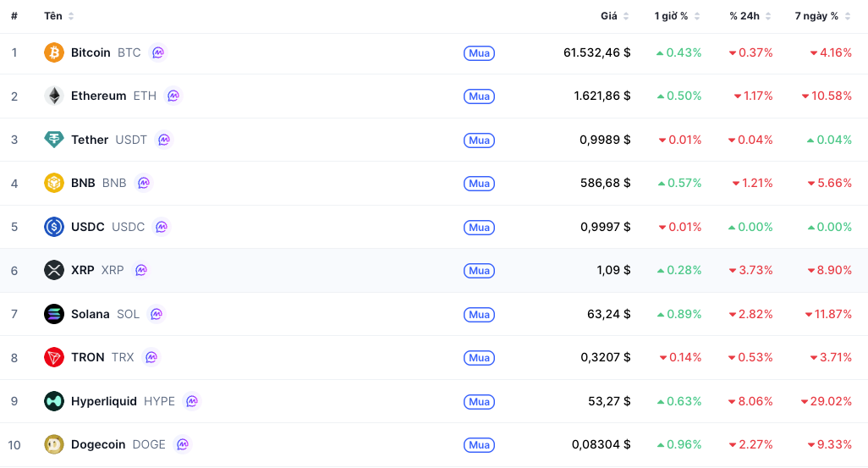Click the USDC price 0,9997 $
This screenshot has height=468, width=868.
coord(606,227)
